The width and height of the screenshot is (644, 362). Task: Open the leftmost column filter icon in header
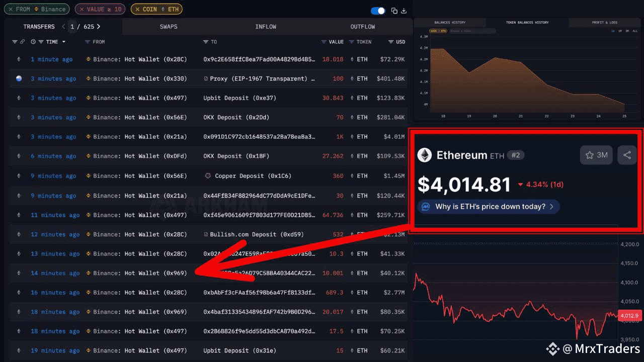(x=15, y=42)
